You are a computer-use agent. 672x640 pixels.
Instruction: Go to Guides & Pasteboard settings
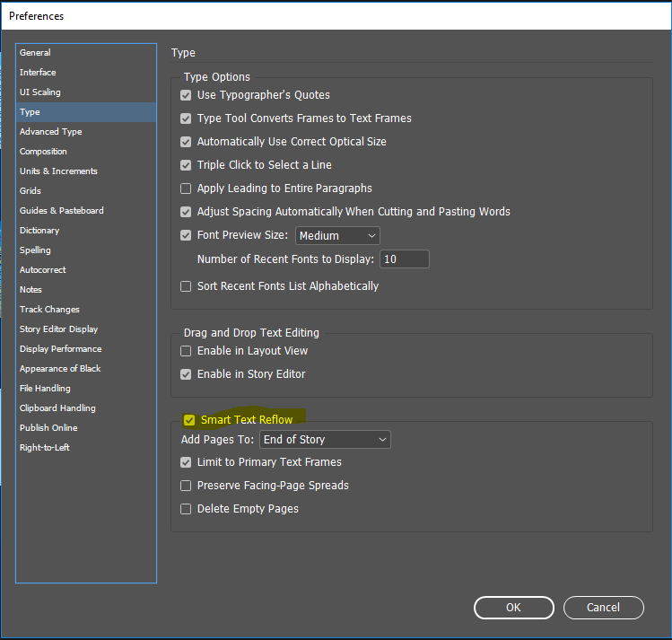pyautogui.click(x=62, y=211)
